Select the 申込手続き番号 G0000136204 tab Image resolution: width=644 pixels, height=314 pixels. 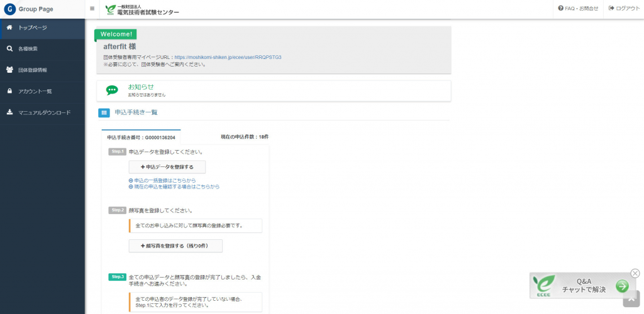(x=141, y=137)
